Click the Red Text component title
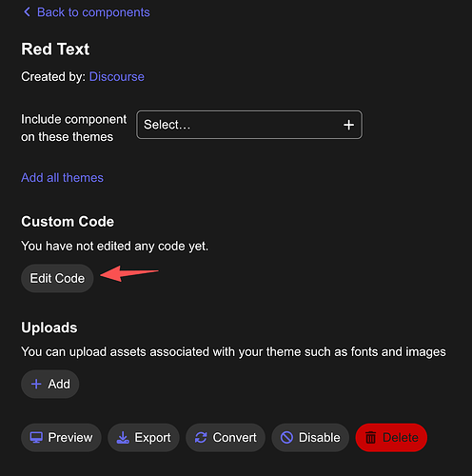This screenshot has width=472, height=476. [x=55, y=50]
